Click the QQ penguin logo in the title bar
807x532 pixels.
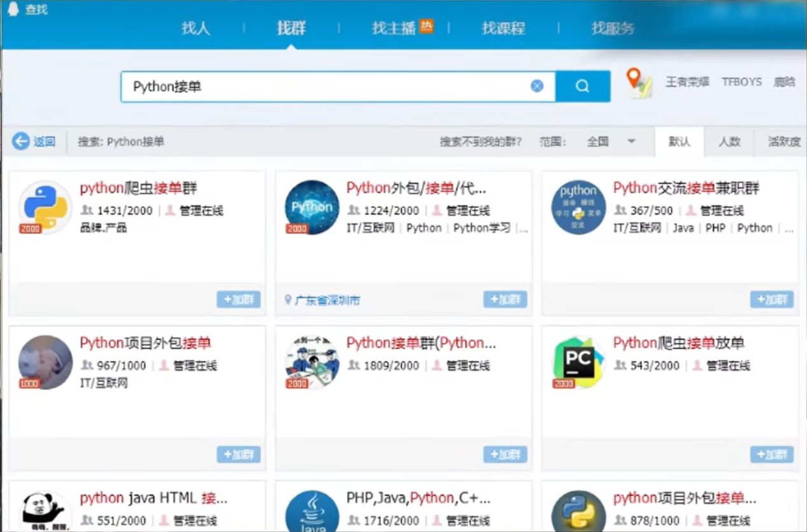tap(12, 9)
